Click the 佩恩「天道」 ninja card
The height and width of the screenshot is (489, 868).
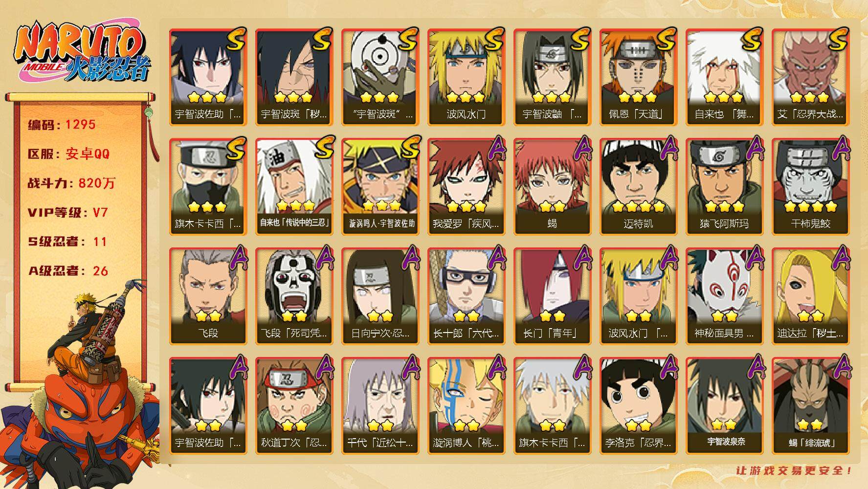tap(638, 77)
